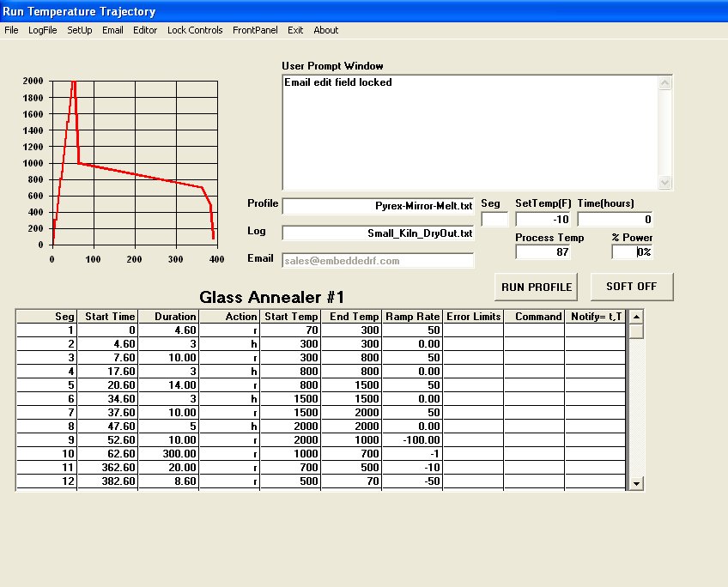728x587 pixels.
Task: Click inside the User Prompt Window text area
Action: pos(470,133)
